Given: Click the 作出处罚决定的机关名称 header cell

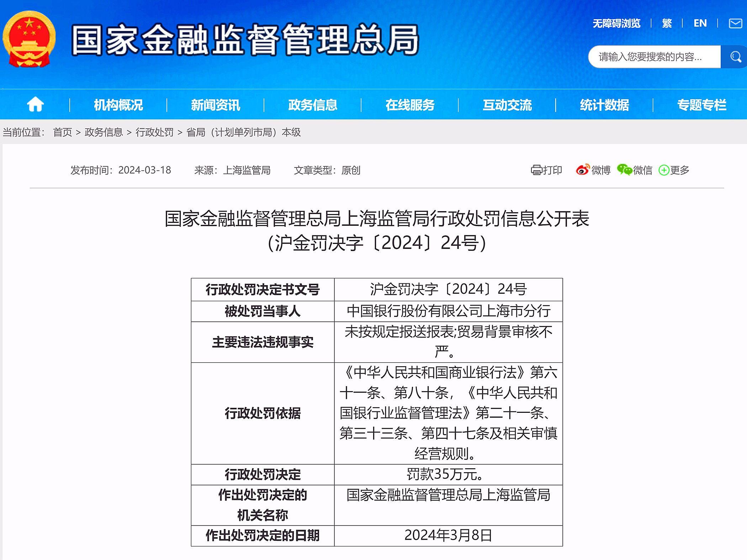Looking at the screenshot, I should click(263, 505).
